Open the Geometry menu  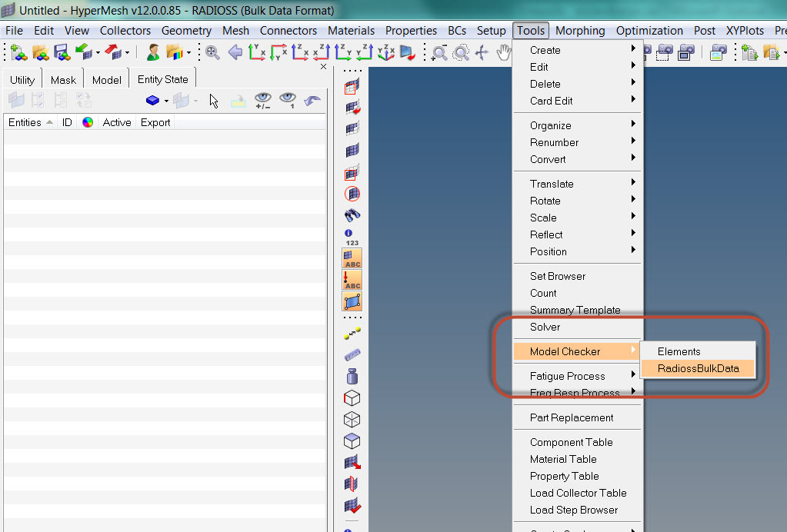186,31
